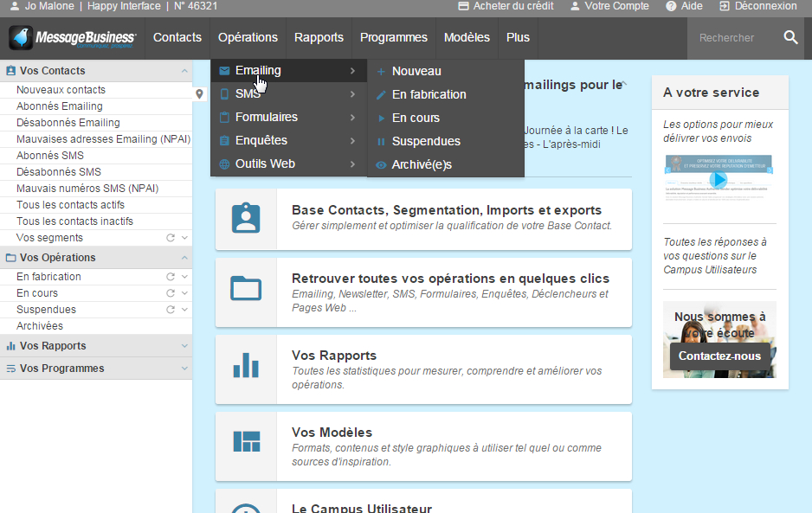Click the Acheter du crédit link
The height and width of the screenshot is (513, 812).
pos(506,6)
